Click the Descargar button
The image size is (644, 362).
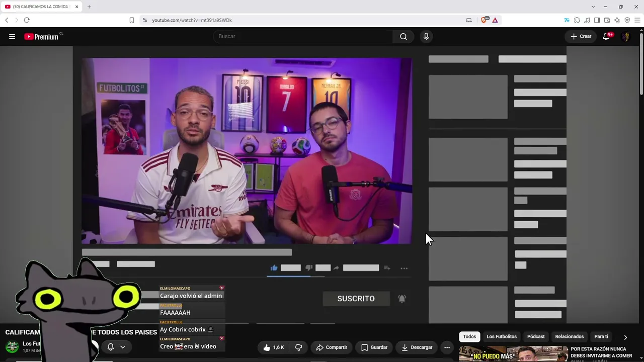(x=417, y=347)
